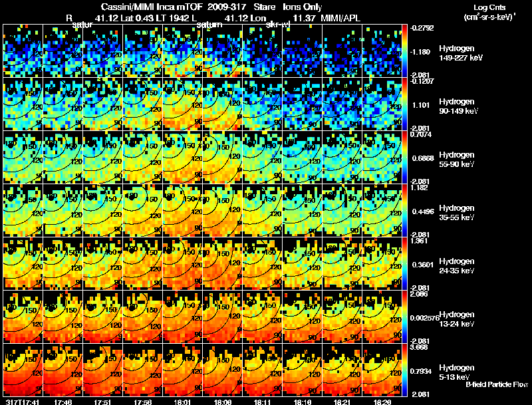
Task: Select the '0.4496' color bar value
Action: [423, 211]
